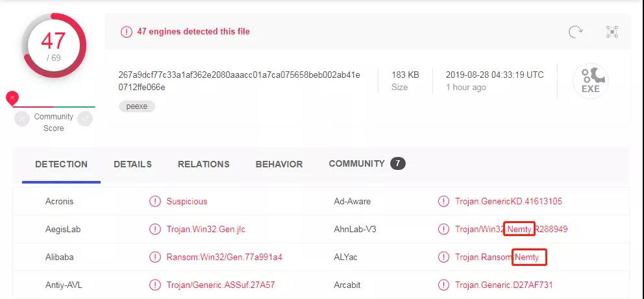Select the BEHAVIOR tab
Image resolution: width=644 pixels, height=299 pixels.
coord(279,165)
